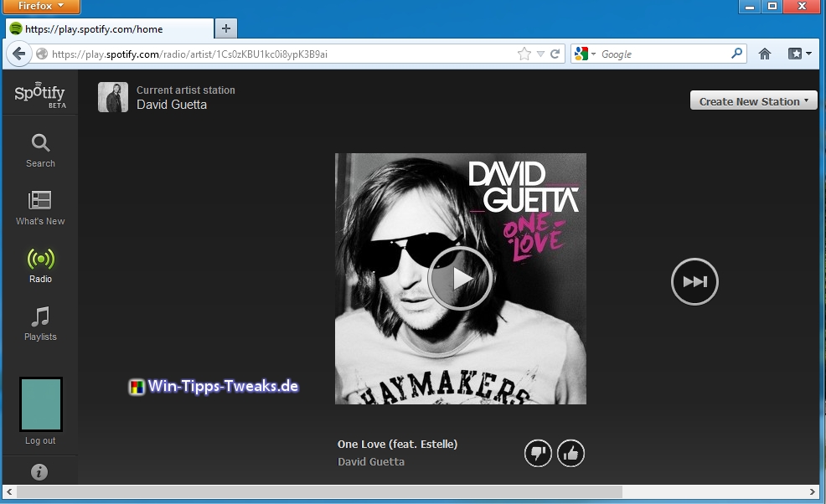Click the site identity globe icon
This screenshot has height=504, width=826.
(x=42, y=54)
